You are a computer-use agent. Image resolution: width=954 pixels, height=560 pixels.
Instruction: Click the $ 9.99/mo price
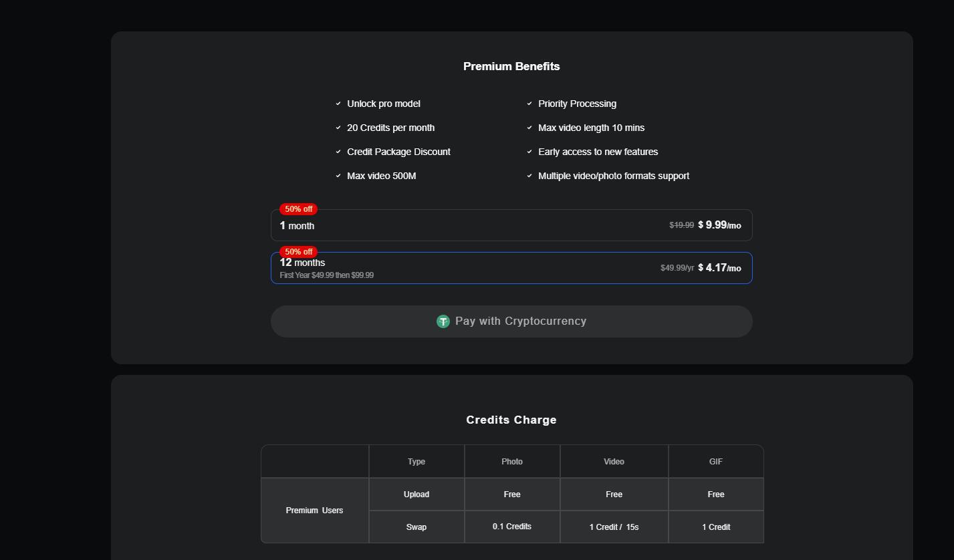[719, 225]
